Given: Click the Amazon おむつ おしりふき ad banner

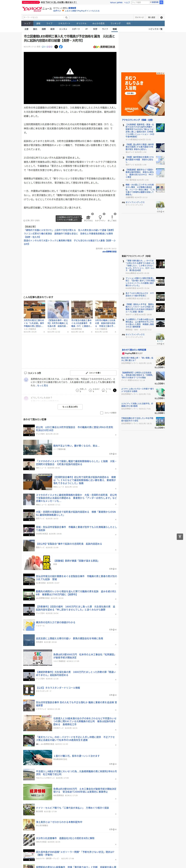Looking at the screenshot, I should click(143, 94).
